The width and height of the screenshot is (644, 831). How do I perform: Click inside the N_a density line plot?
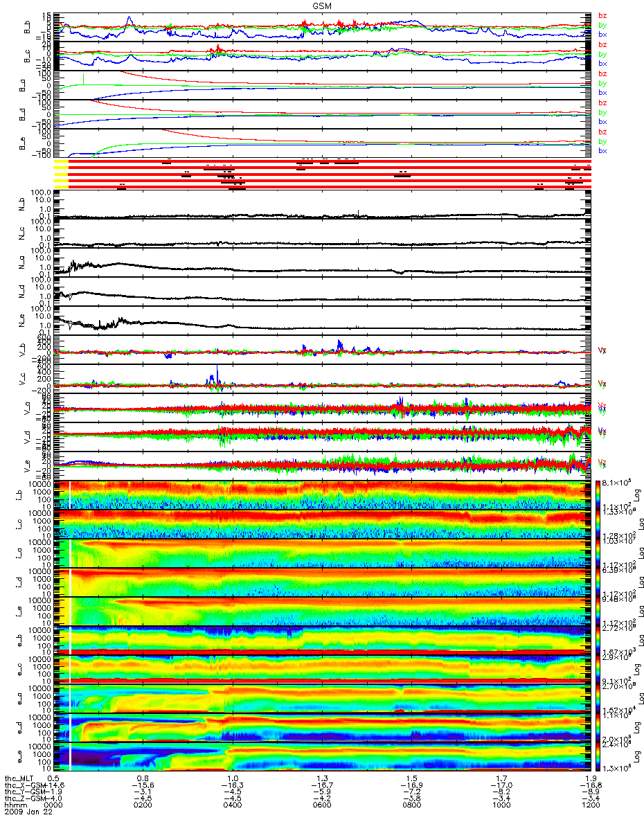coord(321,264)
